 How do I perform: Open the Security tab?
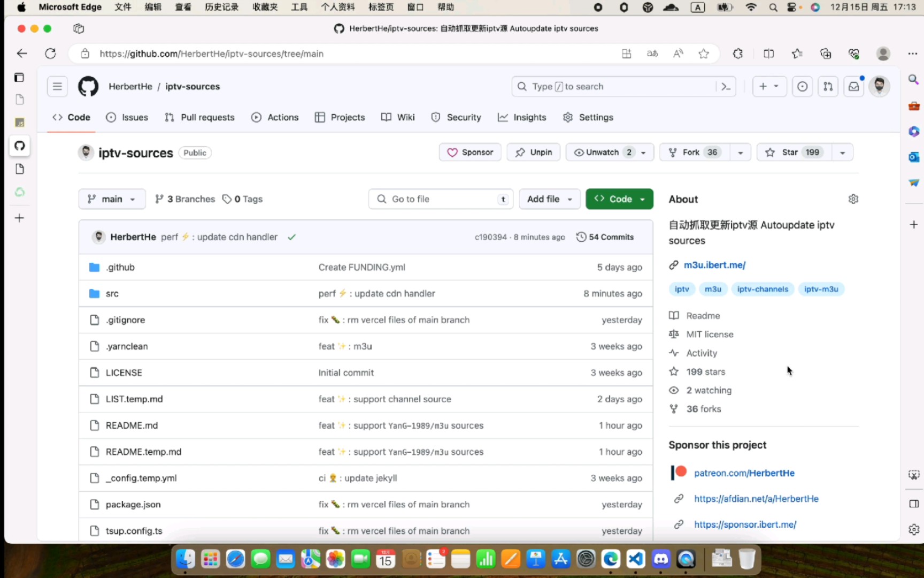click(456, 117)
